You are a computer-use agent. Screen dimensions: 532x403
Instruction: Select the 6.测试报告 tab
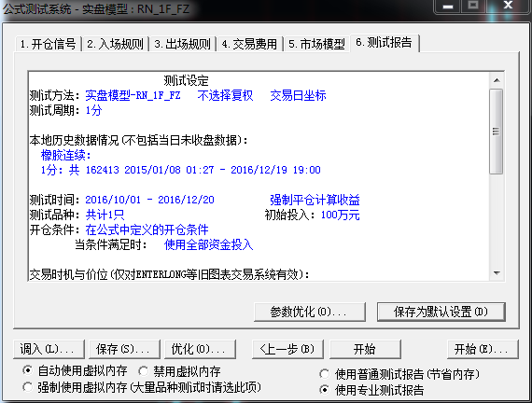point(385,43)
